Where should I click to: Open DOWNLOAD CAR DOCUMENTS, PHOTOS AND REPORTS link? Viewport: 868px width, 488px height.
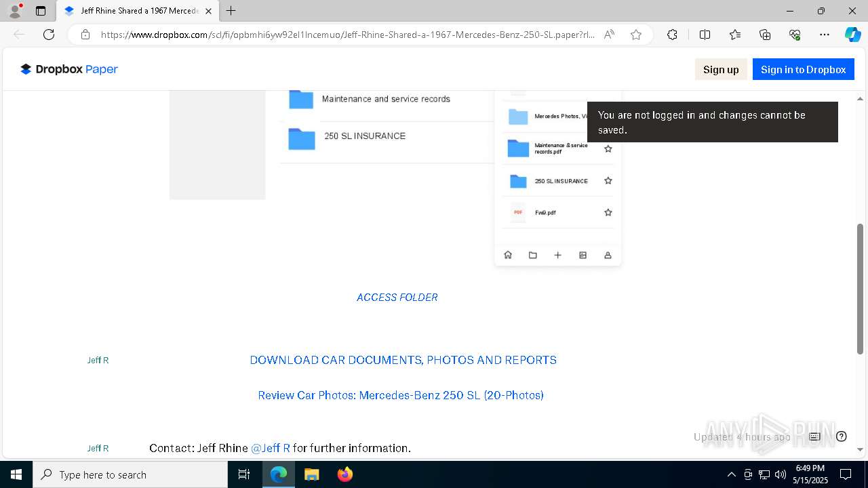click(403, 360)
